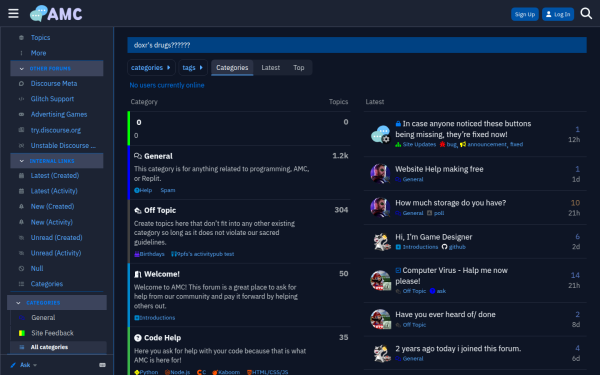Click the poll tag

435,213
